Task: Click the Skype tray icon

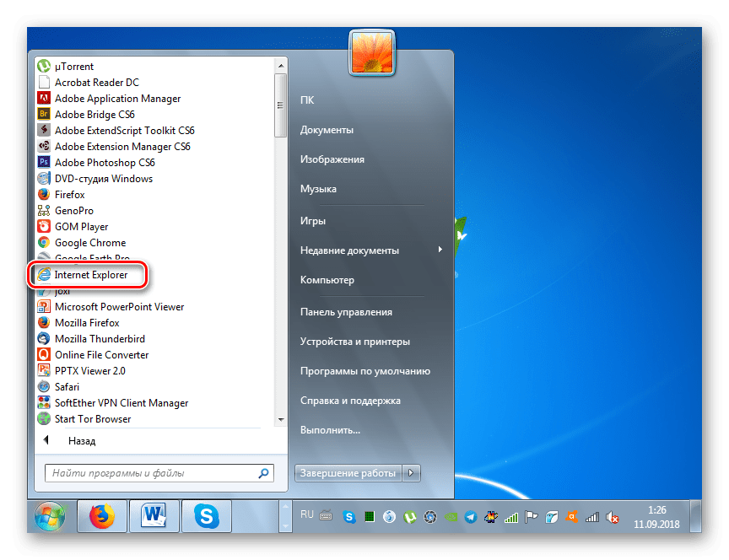Action: click(x=349, y=517)
